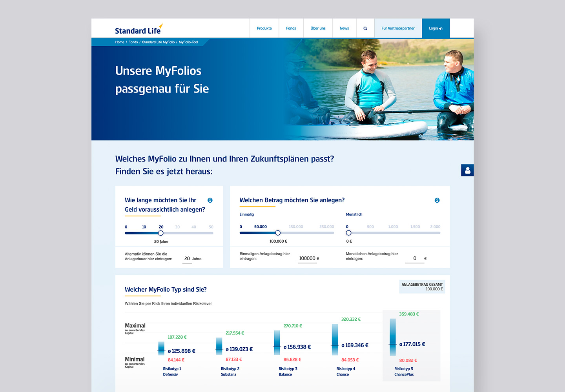Click the 150.000 mark on Einmalig slider
Image resolution: width=565 pixels, height=392 pixels.
pos(296,227)
